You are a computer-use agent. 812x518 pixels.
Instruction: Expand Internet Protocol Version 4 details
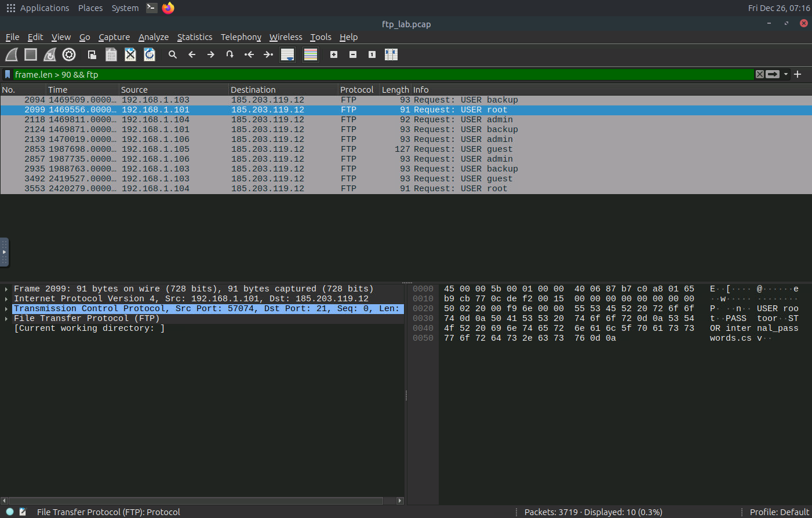click(6, 299)
